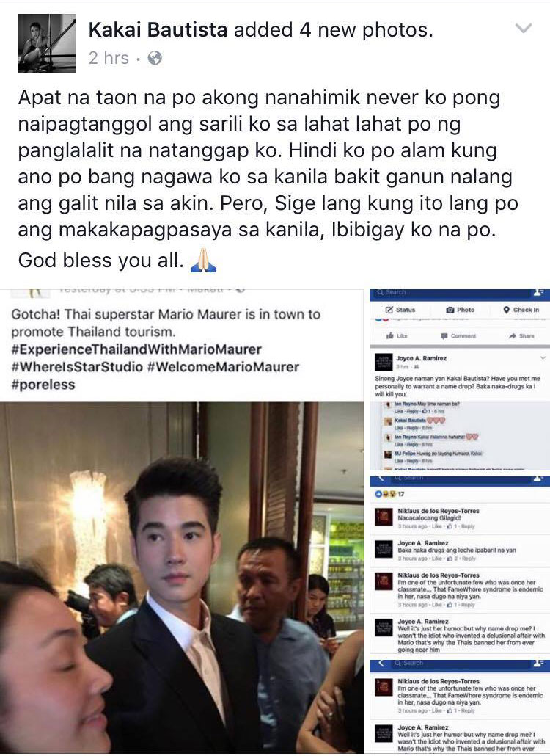Tap the #WelcomeMarioMaurer hashtag
The height and width of the screenshot is (756, 550).
coord(224,367)
